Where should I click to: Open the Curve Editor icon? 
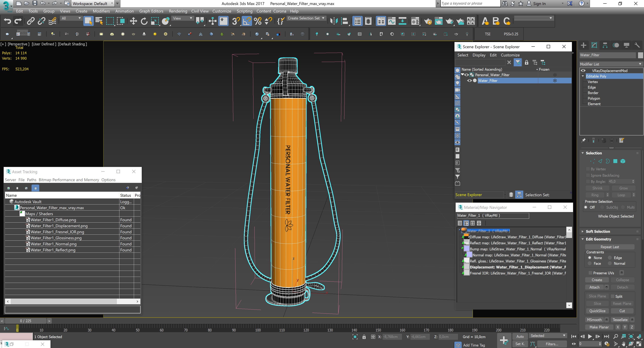391,21
